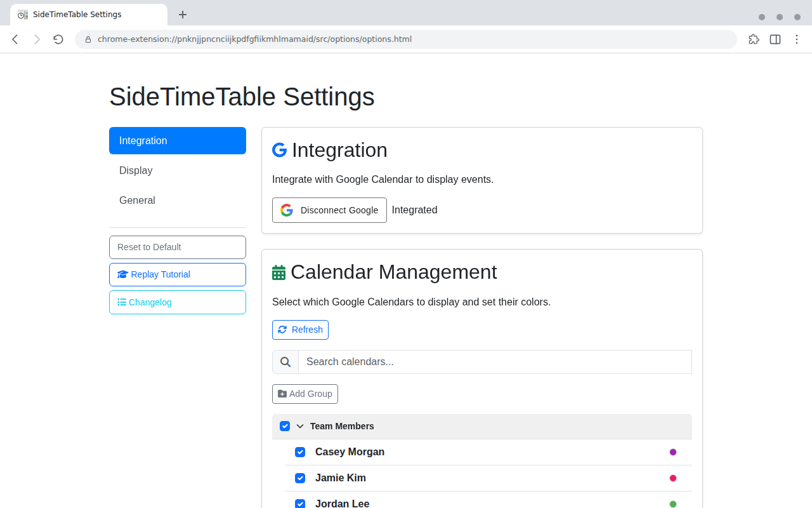Open a new browser tab
This screenshot has height=508, width=812.
tap(183, 15)
